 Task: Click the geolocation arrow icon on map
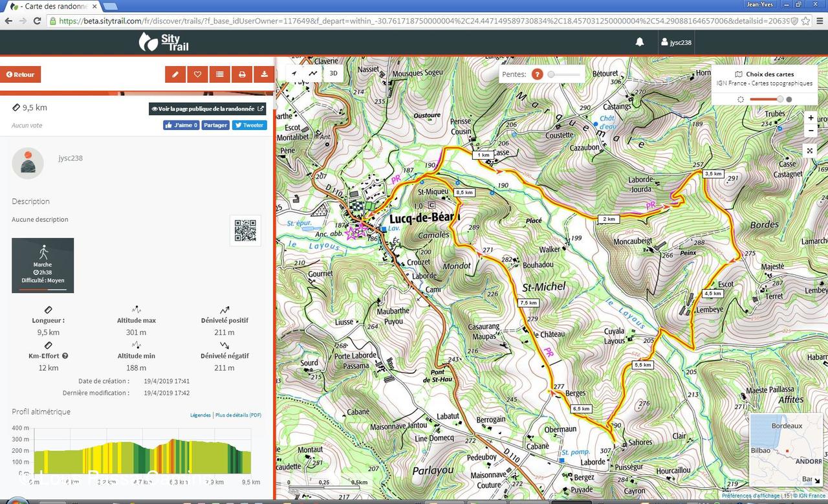pos(294,73)
